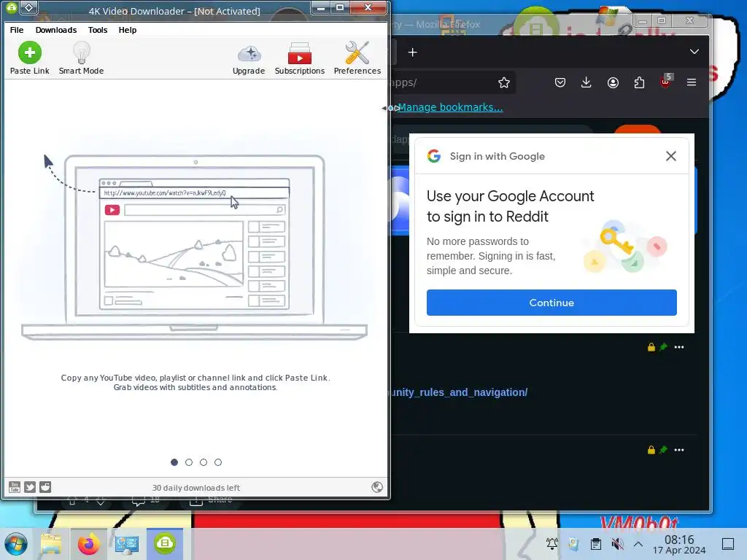Click the laptop tutorial illustration

tap(194, 246)
